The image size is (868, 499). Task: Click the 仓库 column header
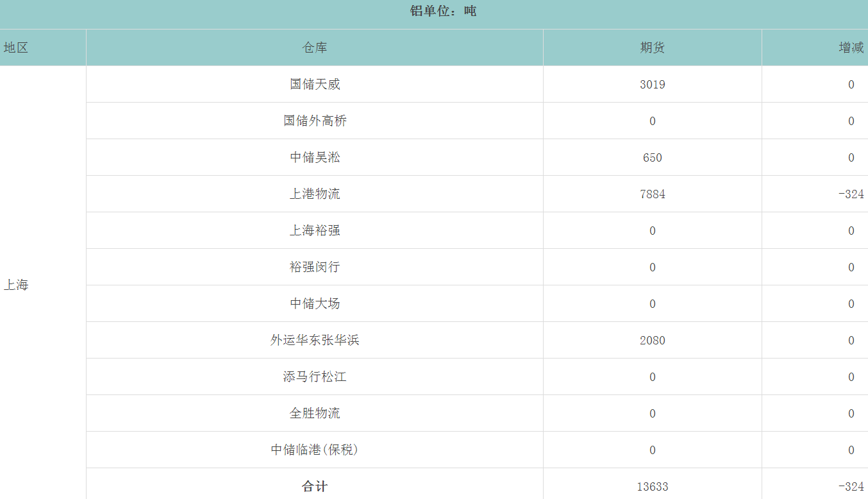tap(314, 47)
